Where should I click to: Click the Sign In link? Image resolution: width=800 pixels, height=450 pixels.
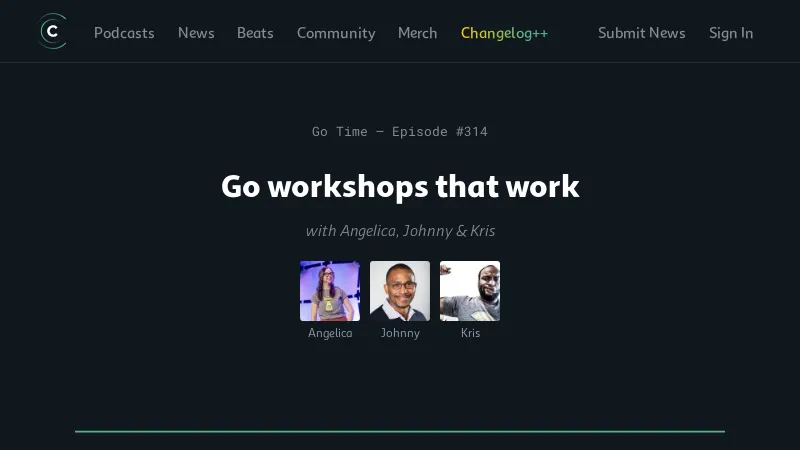731,33
